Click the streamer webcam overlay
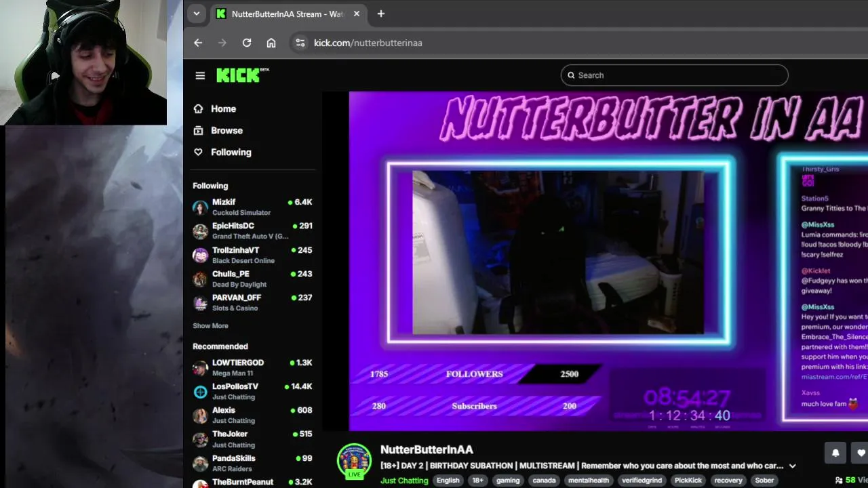The height and width of the screenshot is (488, 868). pyautogui.click(x=558, y=252)
